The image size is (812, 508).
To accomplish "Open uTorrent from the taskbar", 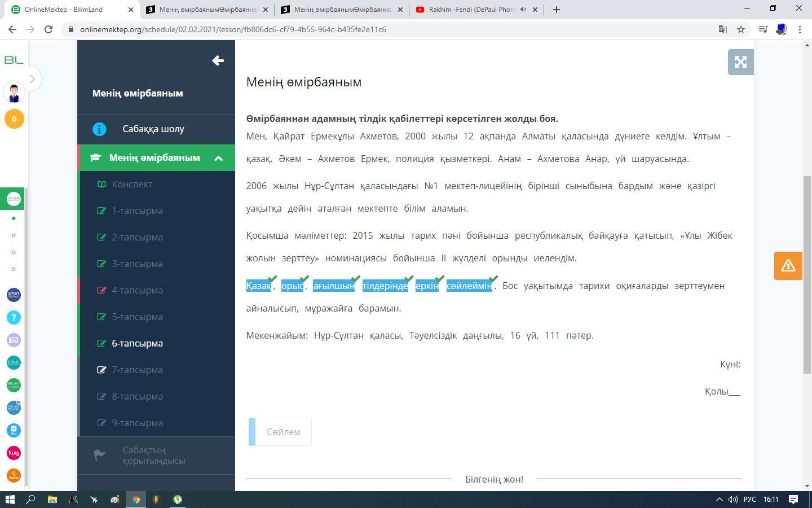I will 178,500.
